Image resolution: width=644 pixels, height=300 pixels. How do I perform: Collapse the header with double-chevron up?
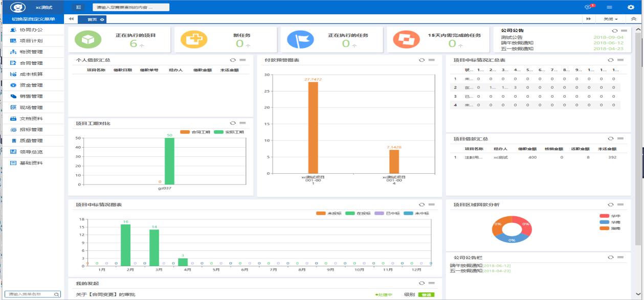click(x=634, y=19)
